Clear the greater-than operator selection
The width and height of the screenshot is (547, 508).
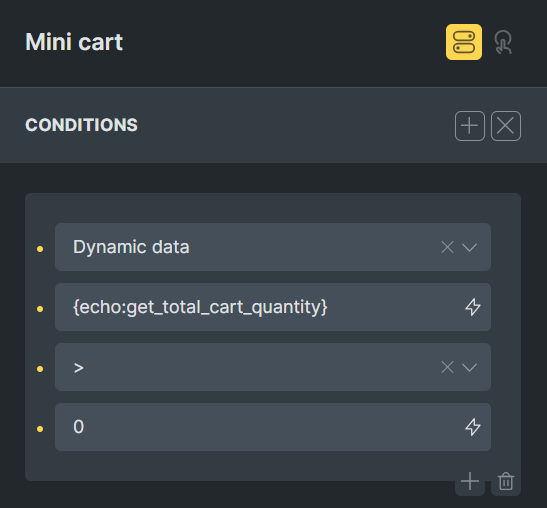(447, 367)
